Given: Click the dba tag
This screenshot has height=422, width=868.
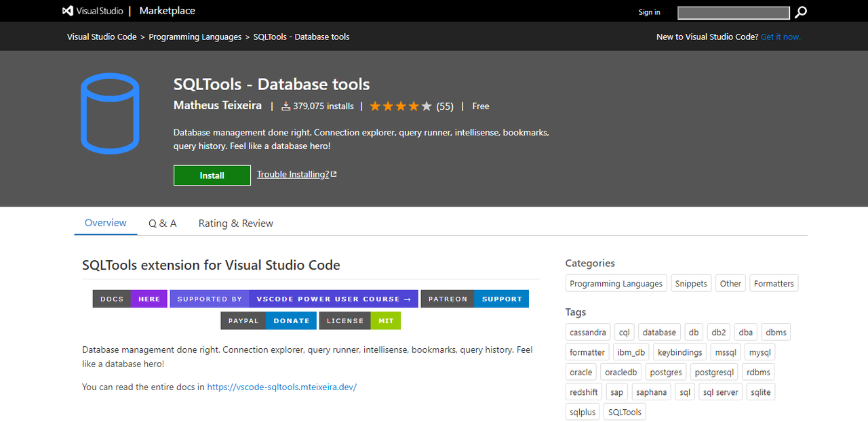Looking at the screenshot, I should tap(746, 333).
